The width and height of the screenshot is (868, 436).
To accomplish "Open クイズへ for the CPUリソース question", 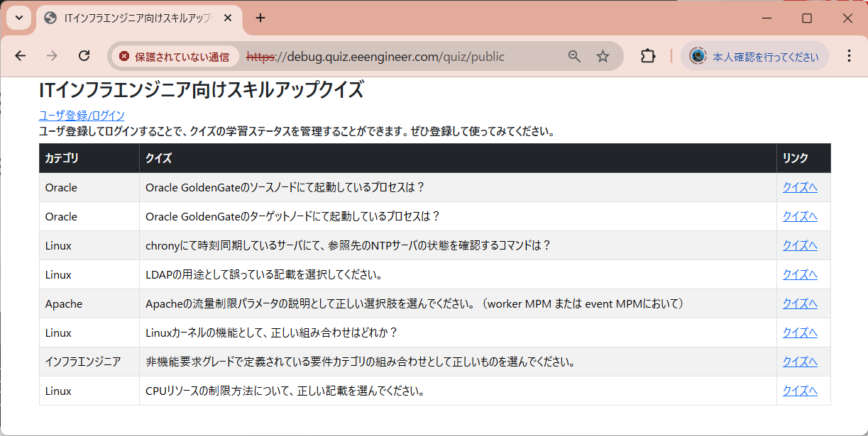I will [799, 391].
